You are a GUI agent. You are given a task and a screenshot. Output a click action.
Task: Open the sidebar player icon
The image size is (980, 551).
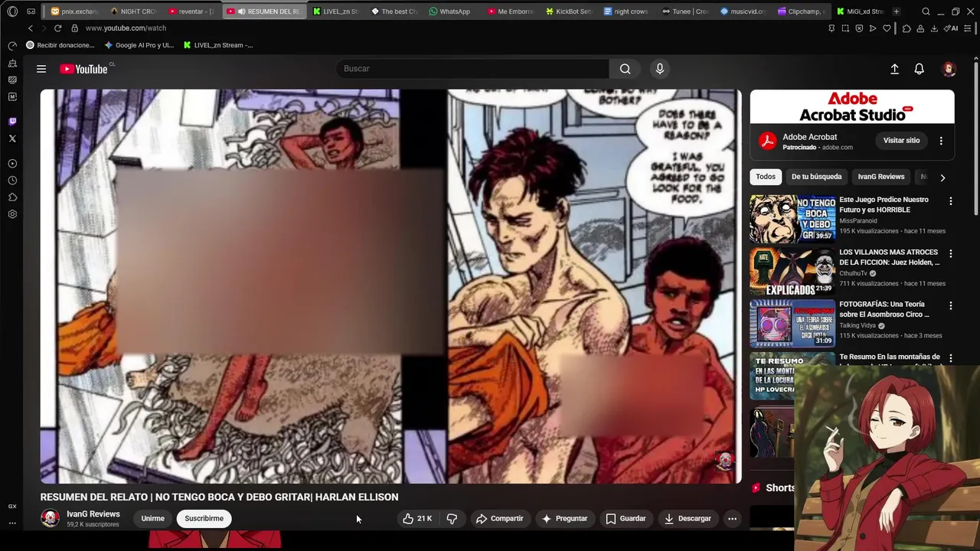click(x=12, y=164)
